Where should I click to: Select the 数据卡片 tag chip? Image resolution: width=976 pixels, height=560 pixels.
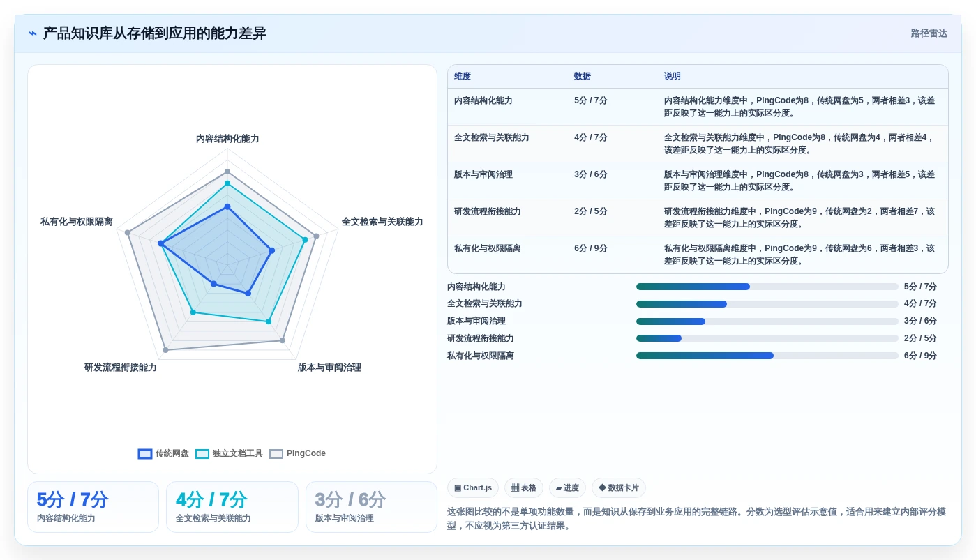[619, 488]
